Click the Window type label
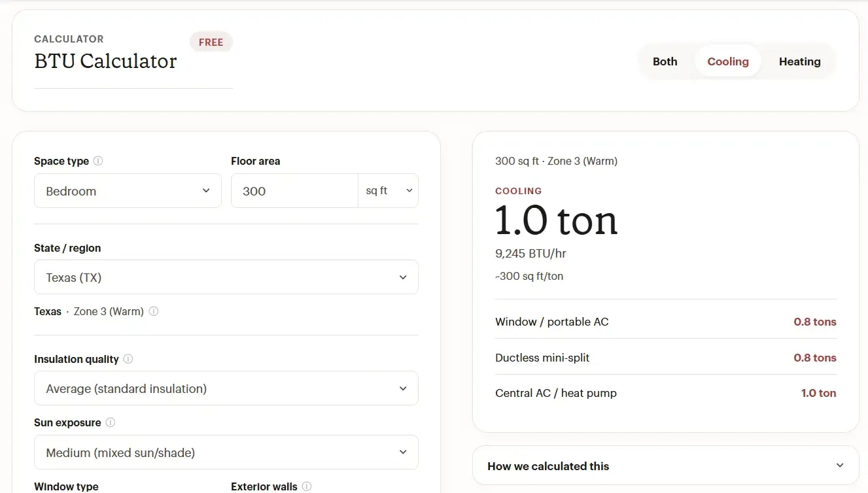This screenshot has width=868, height=493. pyautogui.click(x=66, y=486)
